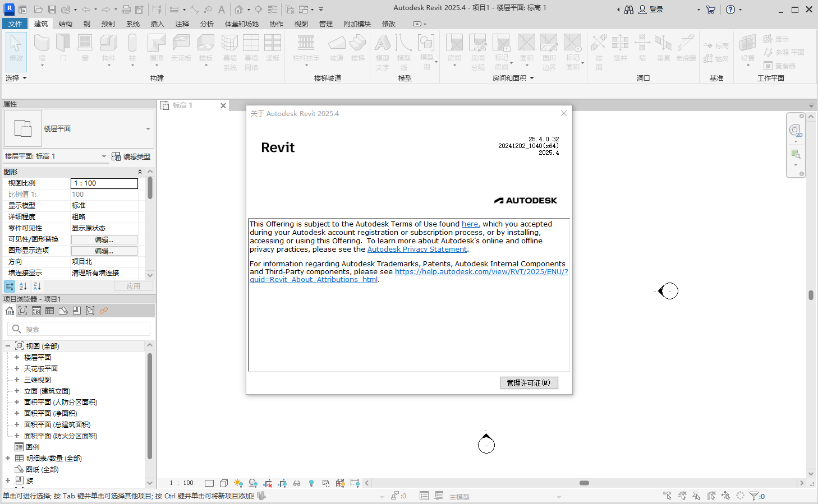Click the schedules table icon in project browser toolbar
The image size is (818, 504).
(50, 311)
